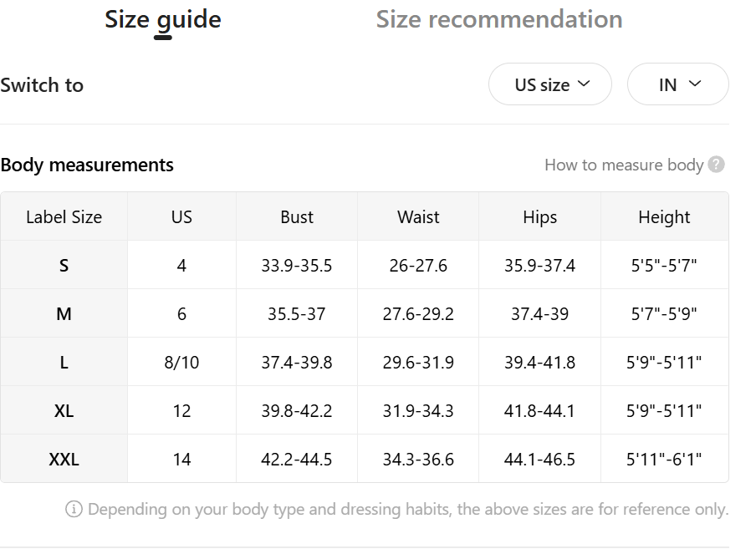Image resolution: width=756 pixels, height=549 pixels.
Task: Click the Waist column header
Action: point(418,216)
